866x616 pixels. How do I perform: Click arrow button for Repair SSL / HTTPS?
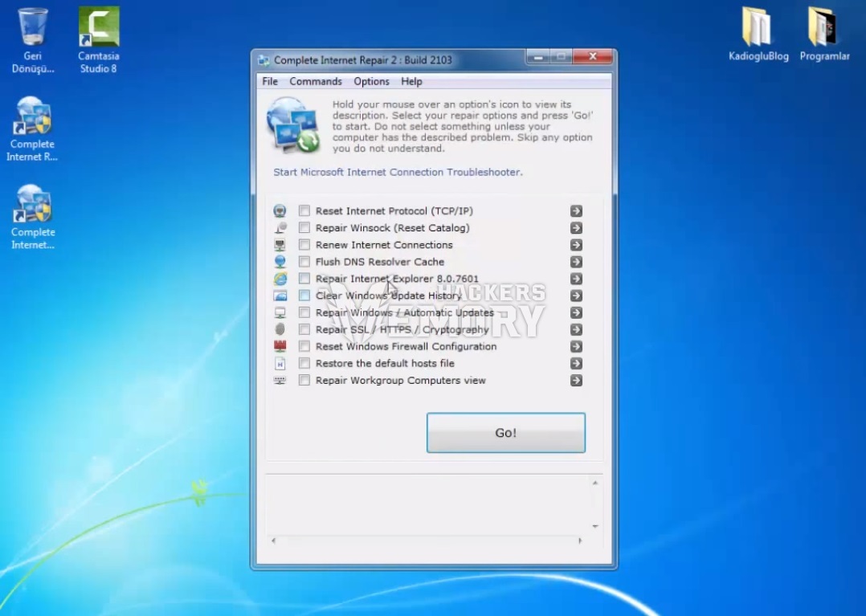tap(576, 329)
